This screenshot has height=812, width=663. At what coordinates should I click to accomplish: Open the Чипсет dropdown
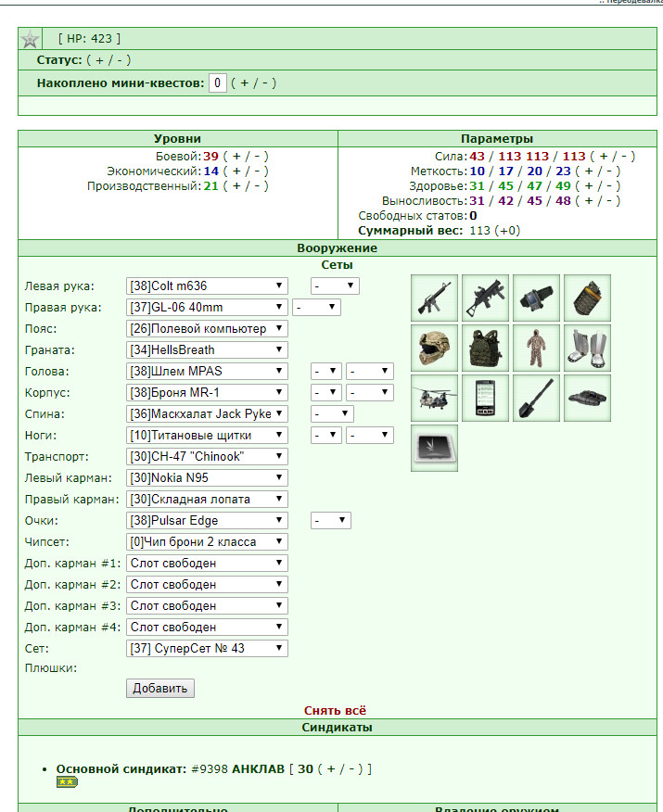pyautogui.click(x=207, y=541)
